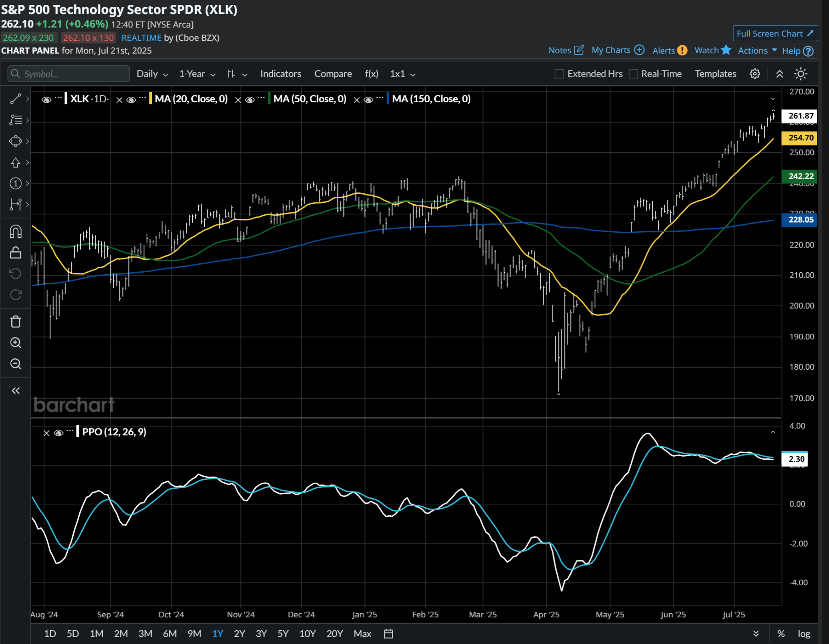Open the bar type dropdown
The height and width of the screenshot is (644, 829).
pos(237,74)
